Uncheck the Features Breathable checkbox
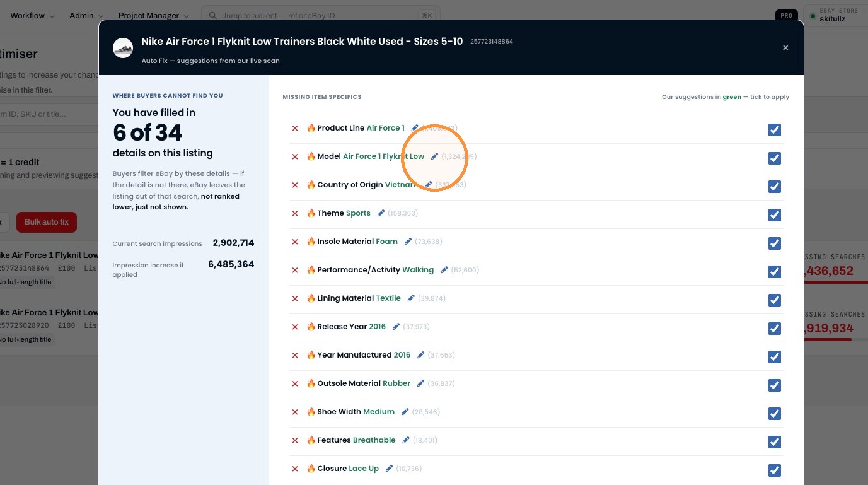 [775, 442]
